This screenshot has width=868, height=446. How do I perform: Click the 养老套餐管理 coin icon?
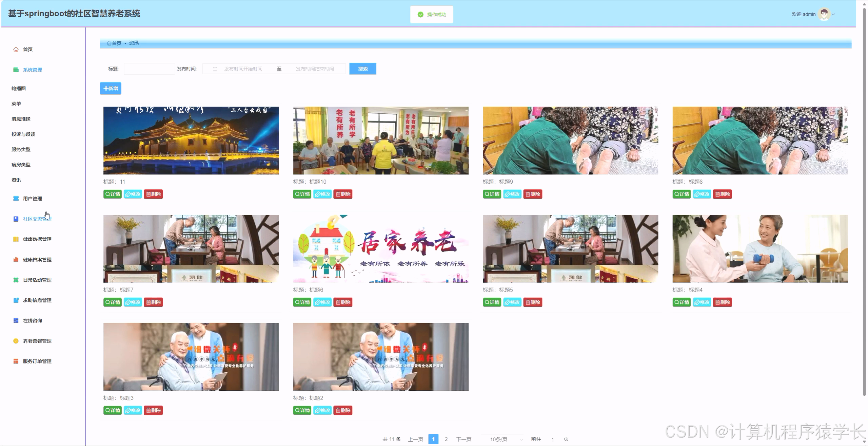[16, 341]
